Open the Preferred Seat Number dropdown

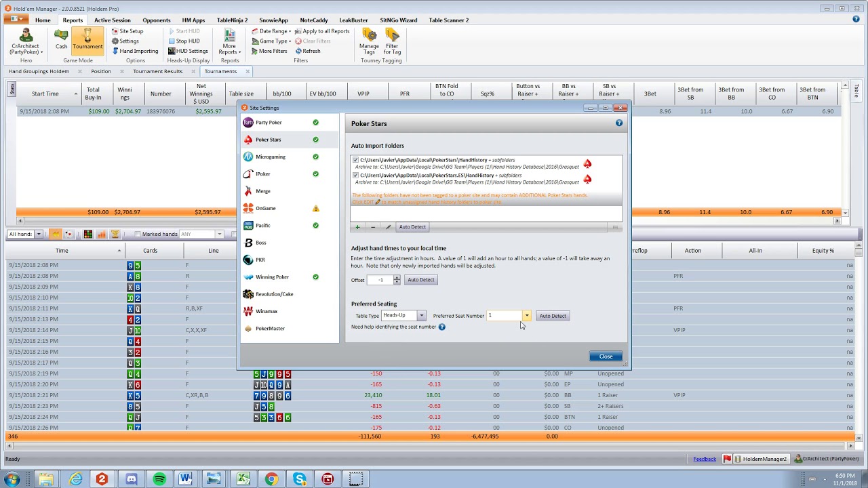point(526,316)
